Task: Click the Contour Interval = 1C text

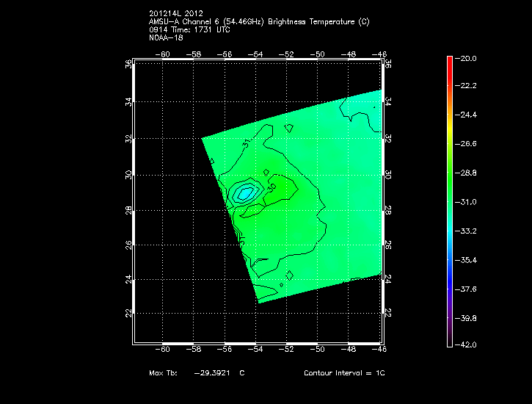Action: click(344, 373)
